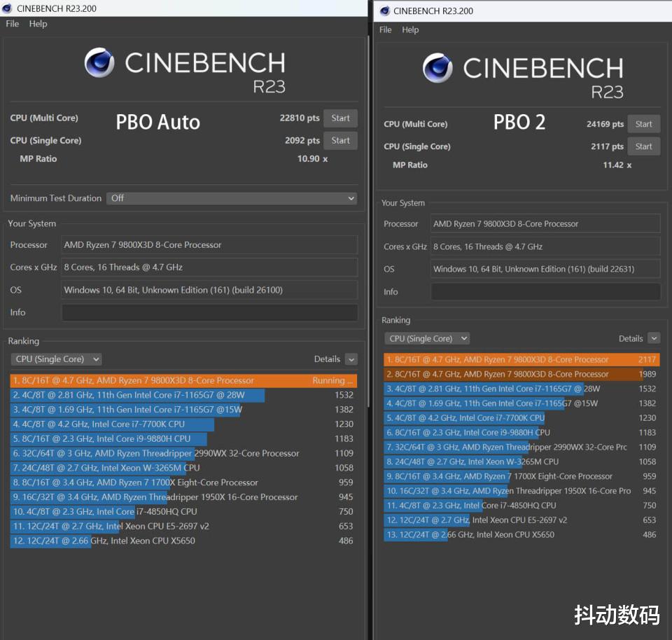This screenshot has height=640, width=672.
Task: Click the Cinebench logo sphere in left window
Action: [99, 63]
